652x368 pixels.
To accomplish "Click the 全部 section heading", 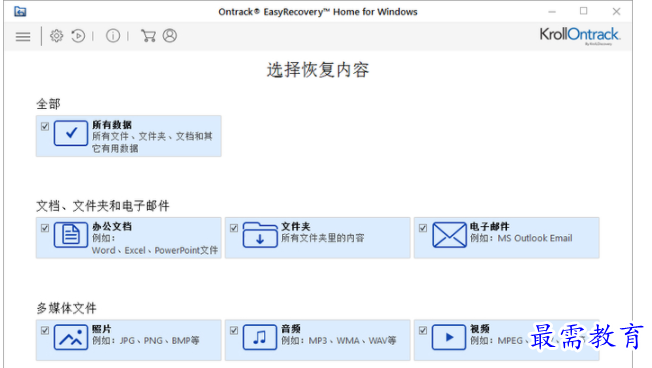I will point(48,104).
